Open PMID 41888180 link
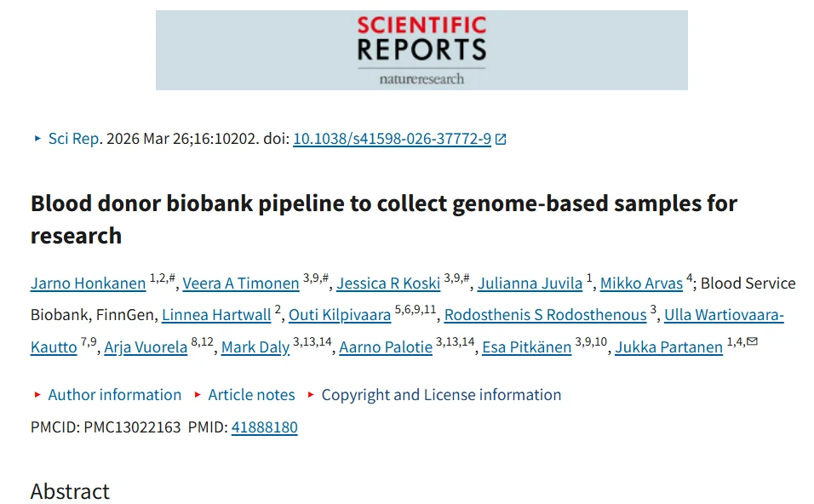Viewport: 814px width, 504px height. tap(264, 427)
